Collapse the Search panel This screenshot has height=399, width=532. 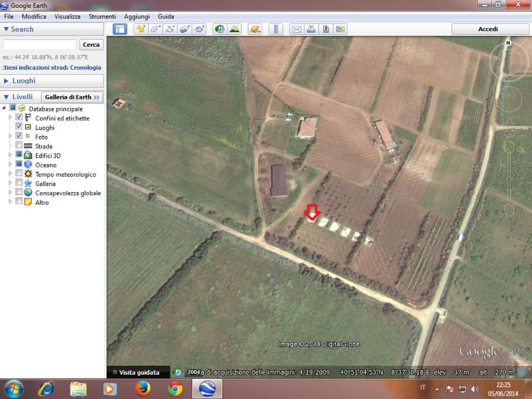(x=6, y=29)
